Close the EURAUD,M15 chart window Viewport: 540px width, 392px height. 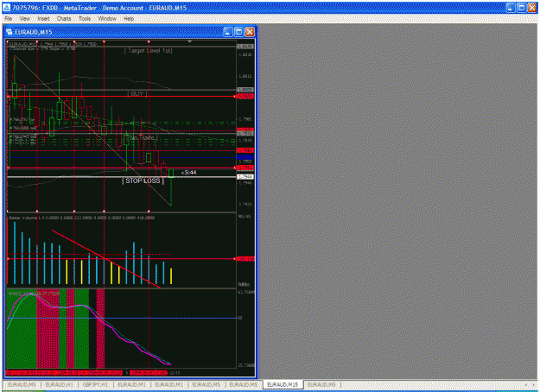coord(250,32)
